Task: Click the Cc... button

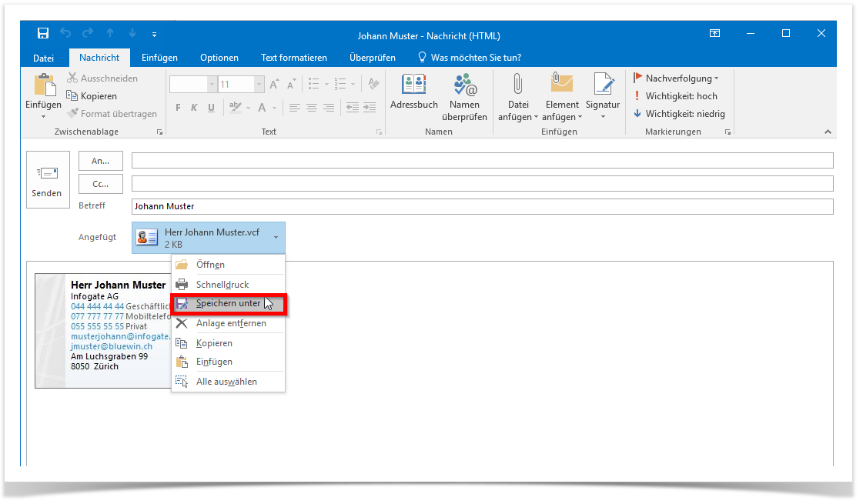Action: (x=101, y=184)
